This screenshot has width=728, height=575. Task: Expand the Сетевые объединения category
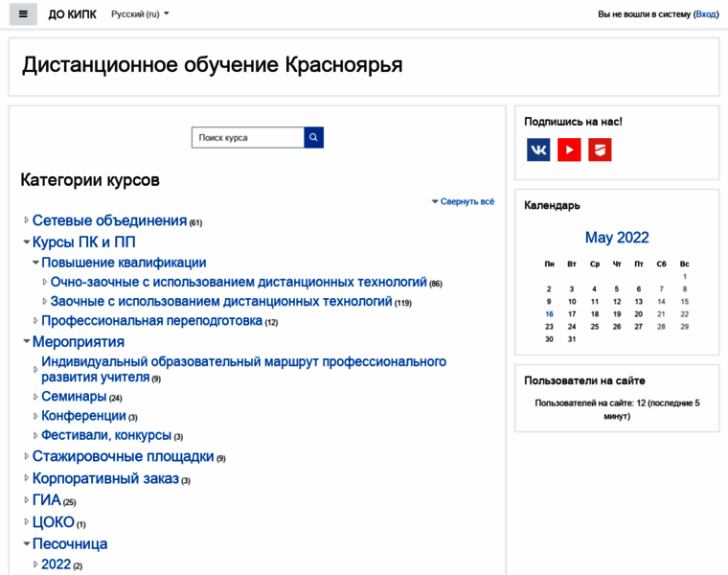pos(27,220)
